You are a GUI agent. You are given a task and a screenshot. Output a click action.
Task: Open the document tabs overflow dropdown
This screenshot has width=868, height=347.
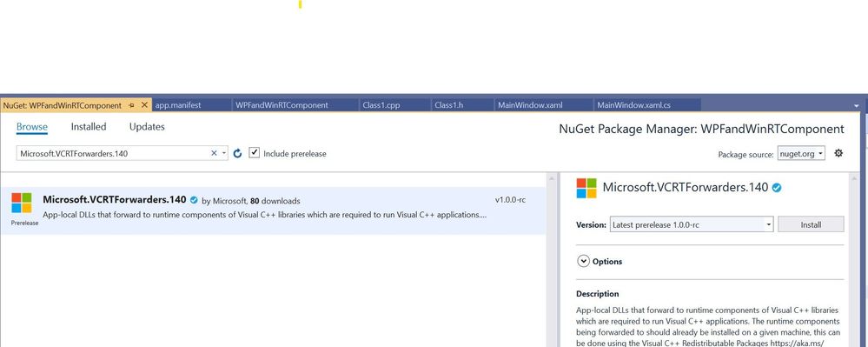[x=857, y=105]
